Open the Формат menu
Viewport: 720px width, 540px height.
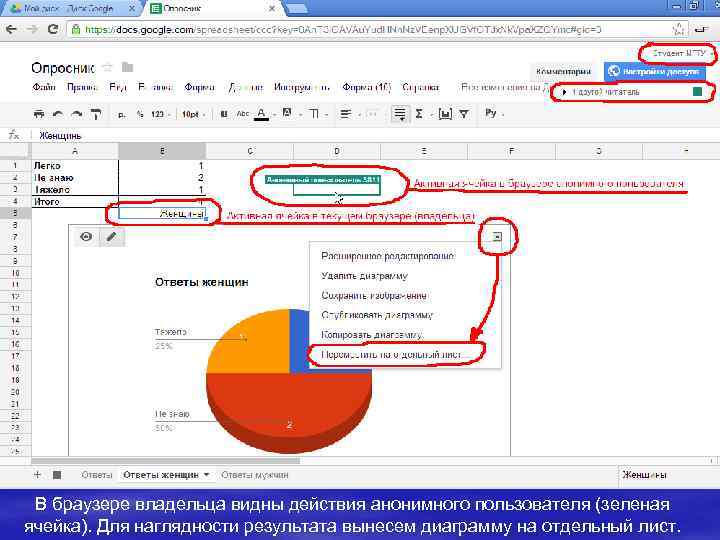pyautogui.click(x=199, y=87)
